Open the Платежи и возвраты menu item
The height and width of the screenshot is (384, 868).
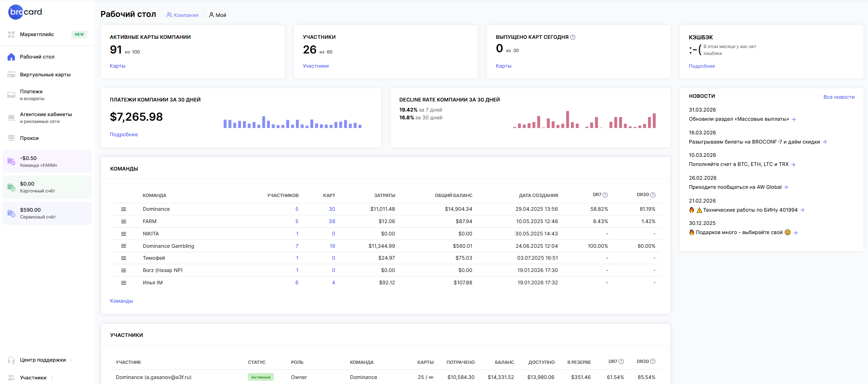32,95
